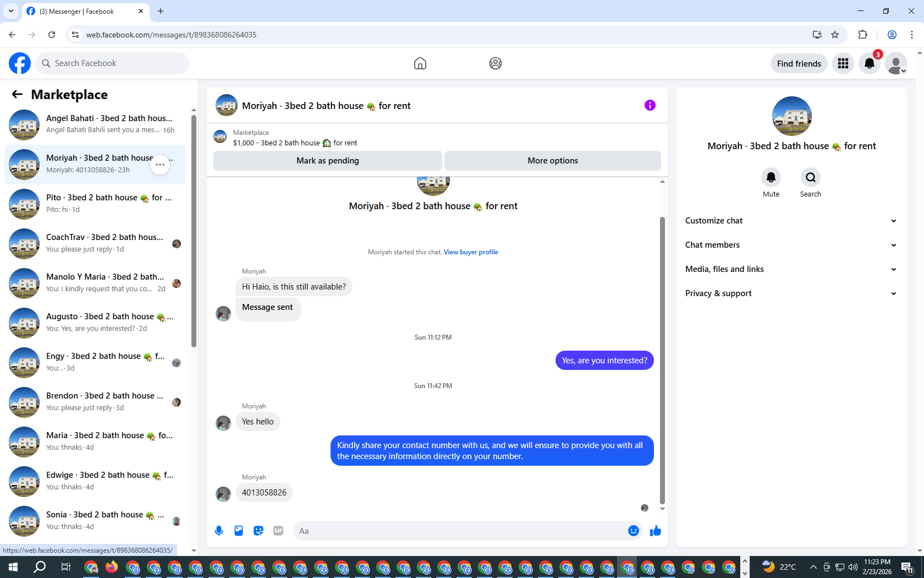924x578 pixels.
Task: Send a thumbs-up like
Action: click(656, 531)
